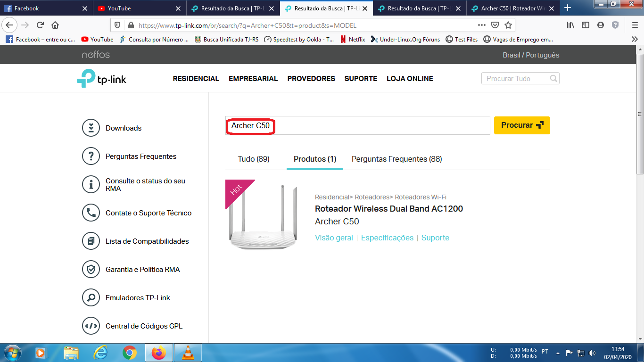Reload the current page
Screen dimensions: 644x362
[40, 25]
